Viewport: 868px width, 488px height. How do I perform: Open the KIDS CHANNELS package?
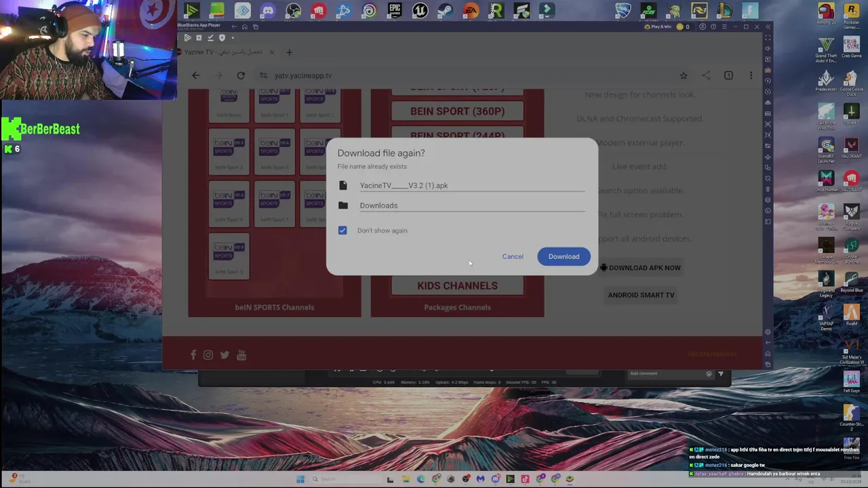[x=457, y=285]
